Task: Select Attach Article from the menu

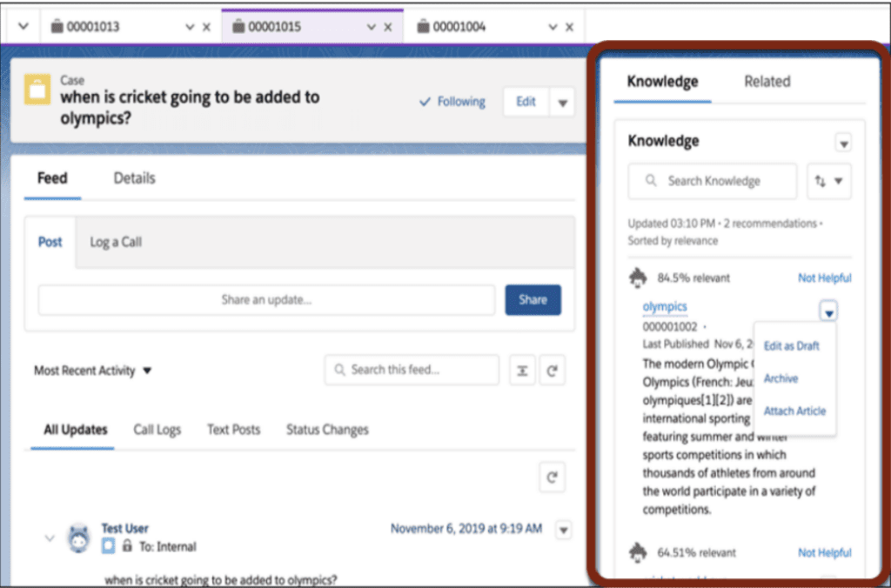Action: click(x=794, y=411)
